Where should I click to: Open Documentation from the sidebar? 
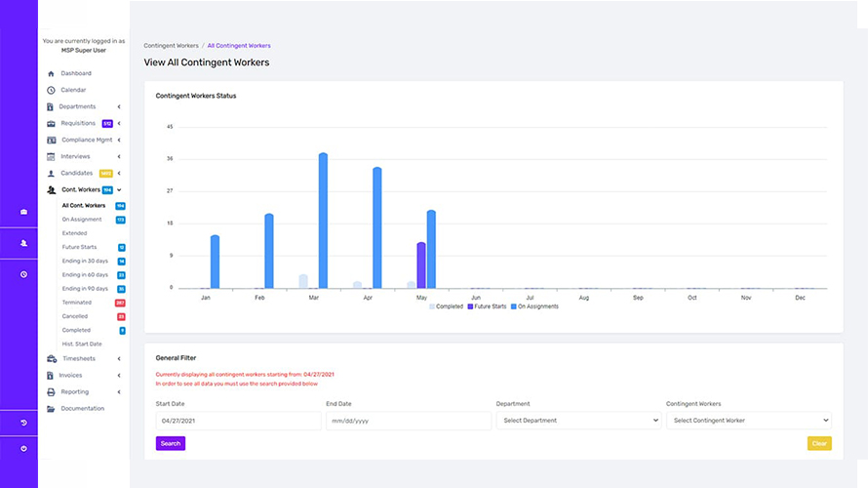[82, 408]
